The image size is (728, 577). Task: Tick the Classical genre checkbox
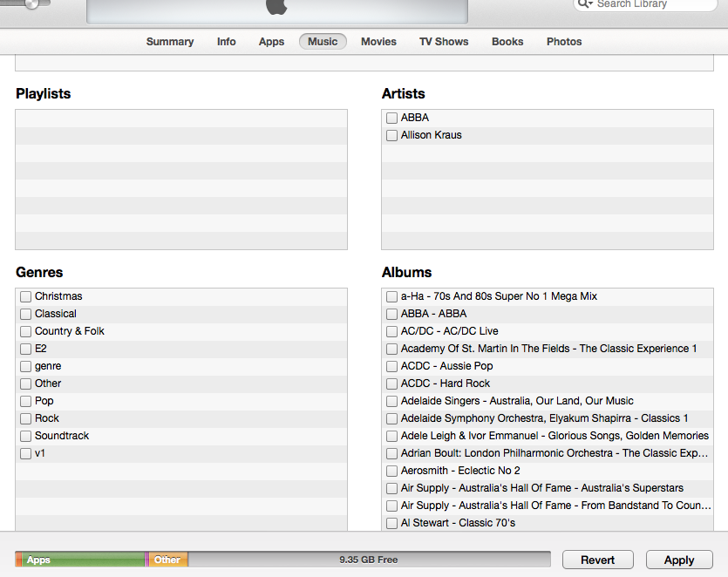click(x=25, y=315)
